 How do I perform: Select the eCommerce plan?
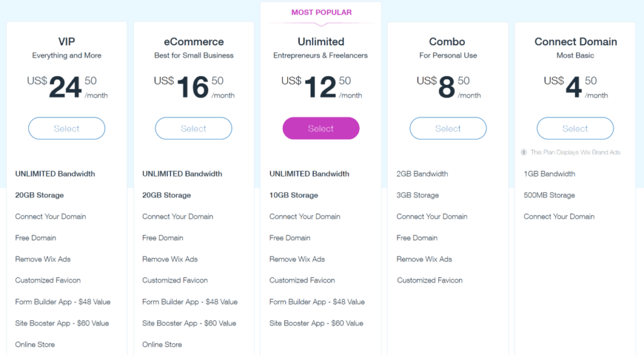pos(194,128)
